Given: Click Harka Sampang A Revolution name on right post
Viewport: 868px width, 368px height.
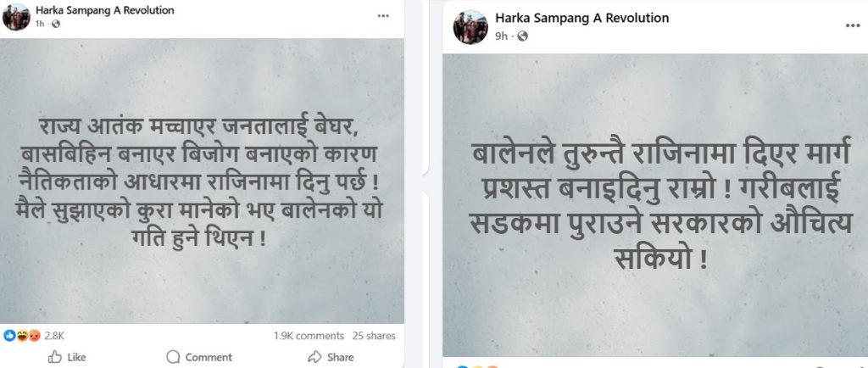Looking at the screenshot, I should point(581,18).
